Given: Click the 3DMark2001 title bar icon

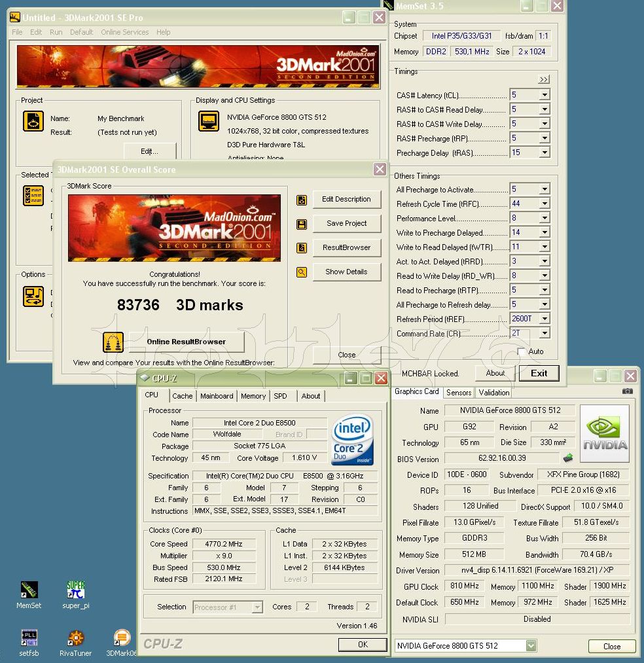Looking at the screenshot, I should (15, 17).
